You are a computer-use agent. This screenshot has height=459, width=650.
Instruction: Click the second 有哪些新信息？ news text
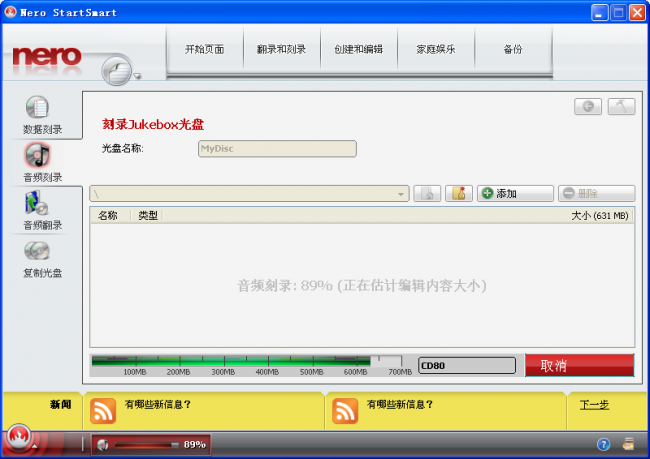(x=400, y=404)
